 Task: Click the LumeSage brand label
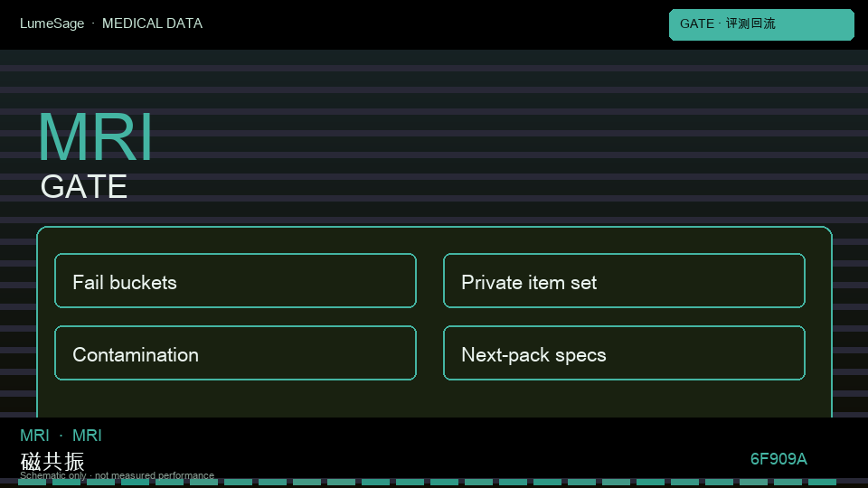[52, 23]
